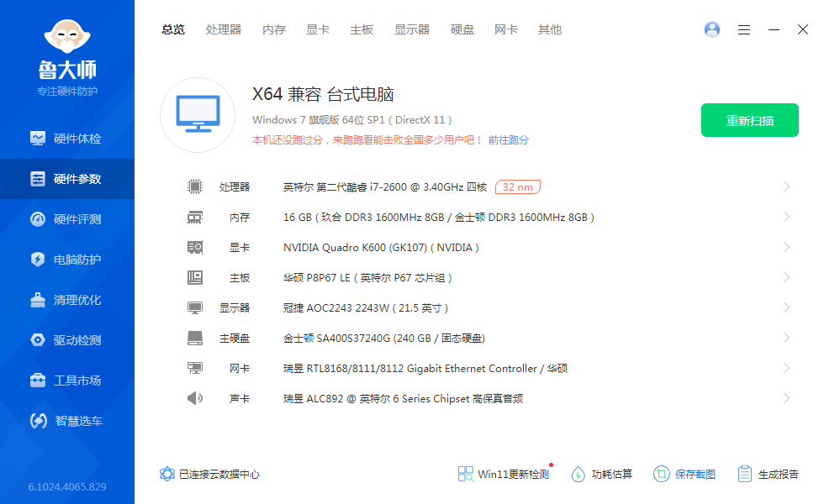The image size is (824, 504).
Task: Switch to the 内存 tab
Action: [274, 29]
